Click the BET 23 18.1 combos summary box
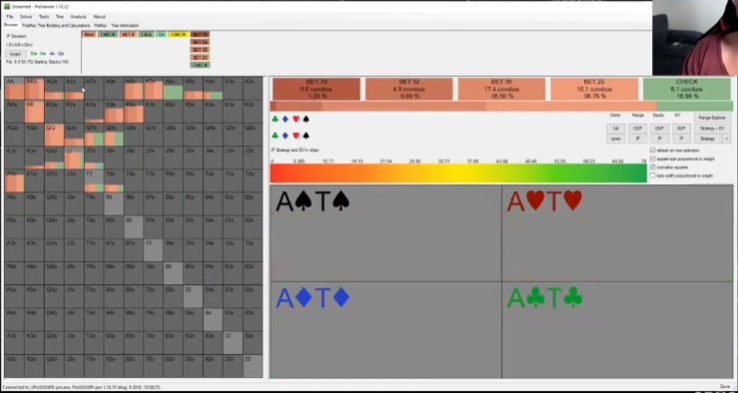Screen dimensions: 738x393 click(594, 89)
